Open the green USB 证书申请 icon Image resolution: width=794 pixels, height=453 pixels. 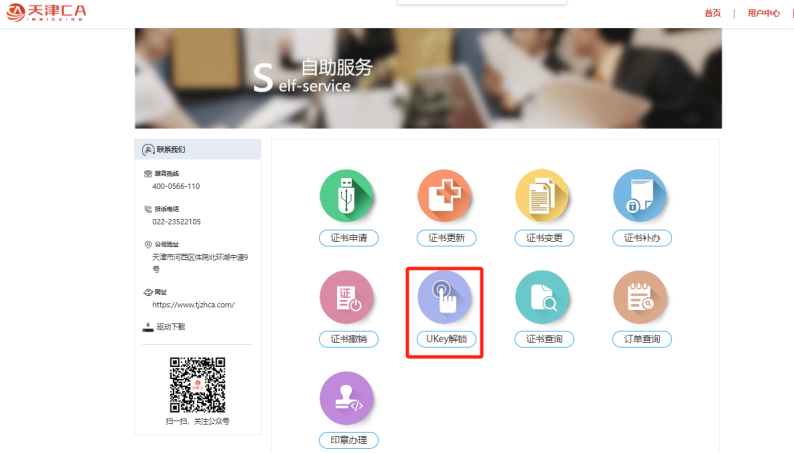346,196
